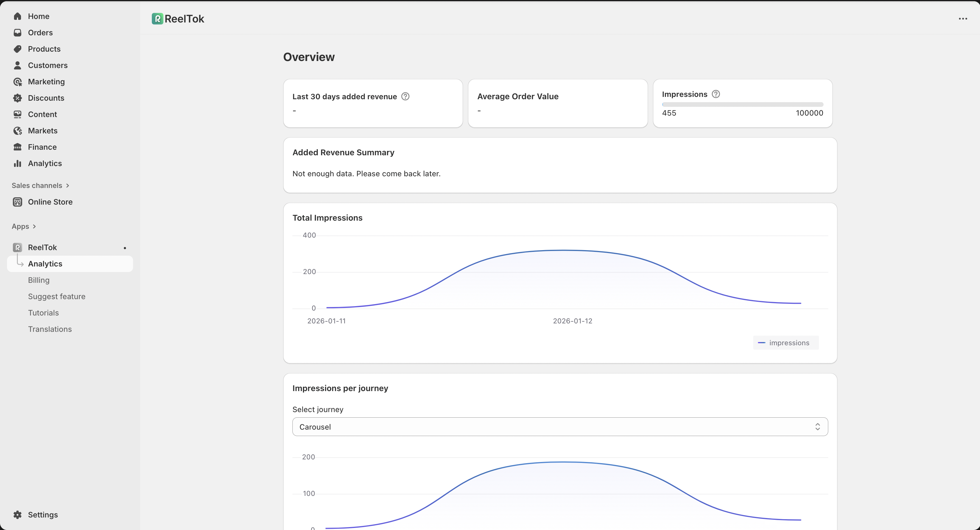
Task: Click the Impressions usage progress bar
Action: 742,104
